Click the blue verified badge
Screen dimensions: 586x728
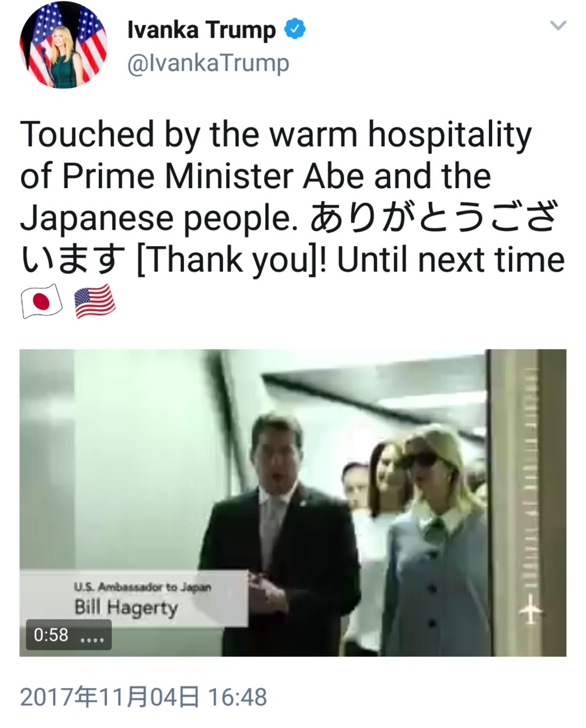295,29
